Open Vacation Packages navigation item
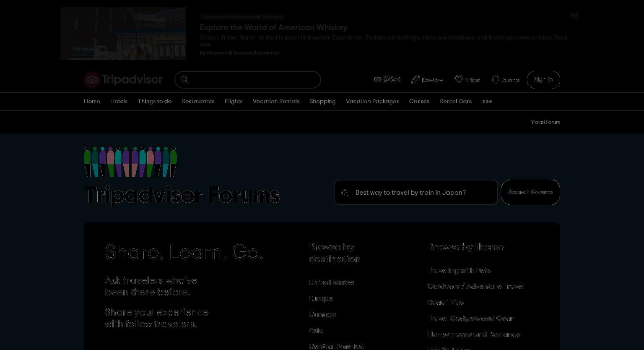 click(x=372, y=102)
